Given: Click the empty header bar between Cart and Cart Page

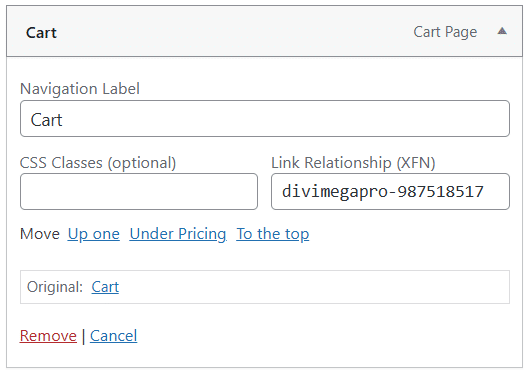Looking at the screenshot, I should [234, 32].
